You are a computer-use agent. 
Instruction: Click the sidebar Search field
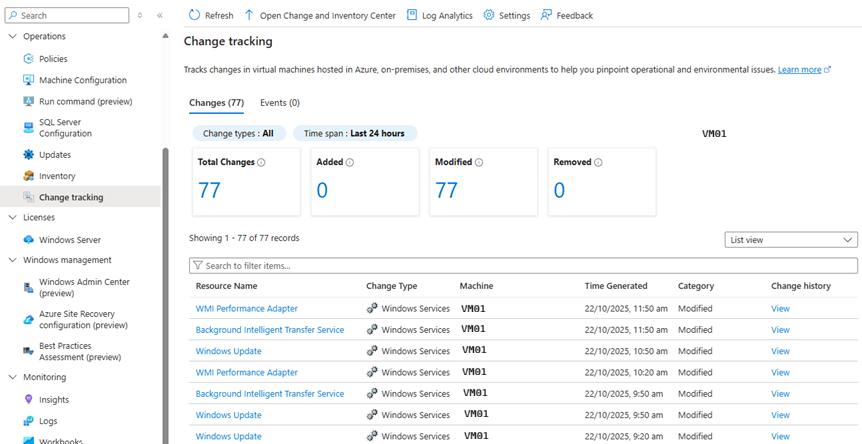tap(67, 15)
